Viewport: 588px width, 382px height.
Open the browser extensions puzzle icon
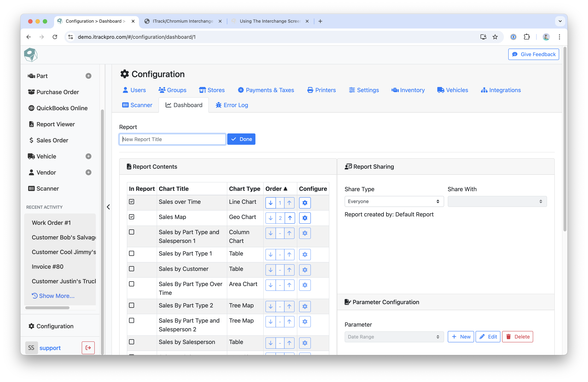pos(527,37)
